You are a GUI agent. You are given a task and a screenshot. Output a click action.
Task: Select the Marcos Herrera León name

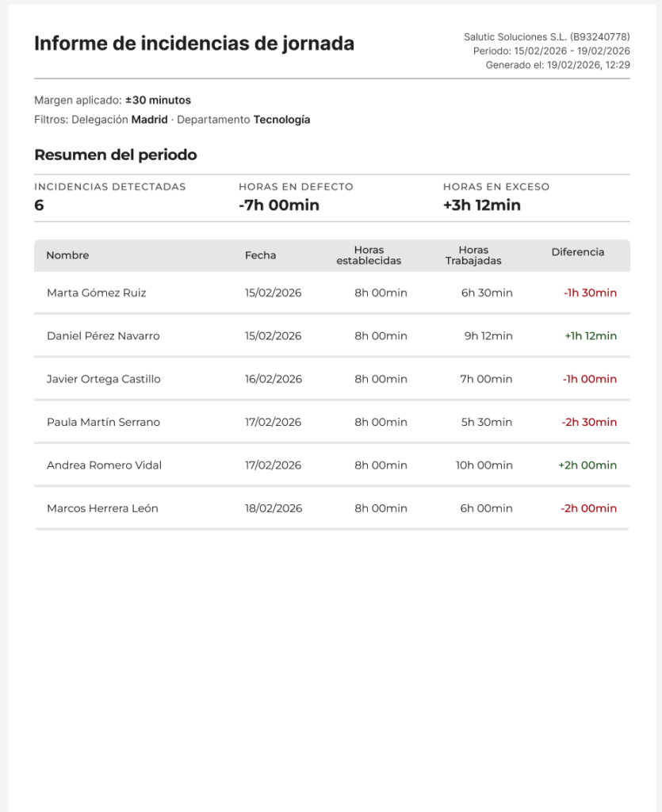click(x=102, y=508)
